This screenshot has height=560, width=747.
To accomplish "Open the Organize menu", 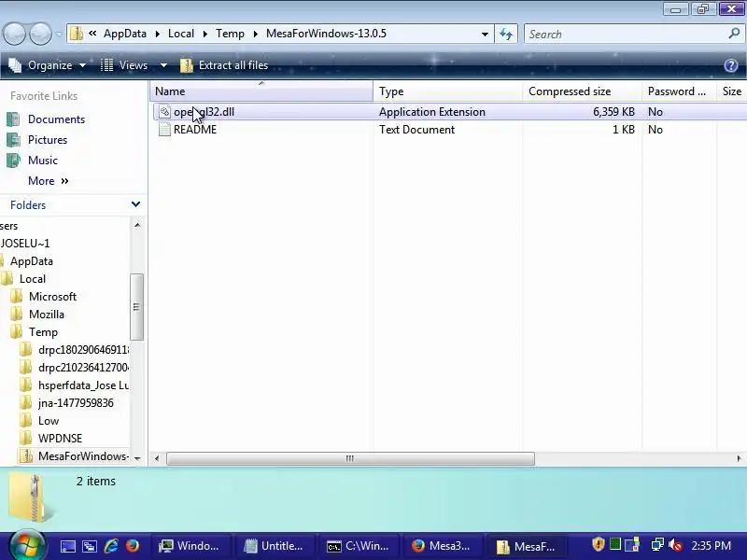I will (48, 65).
